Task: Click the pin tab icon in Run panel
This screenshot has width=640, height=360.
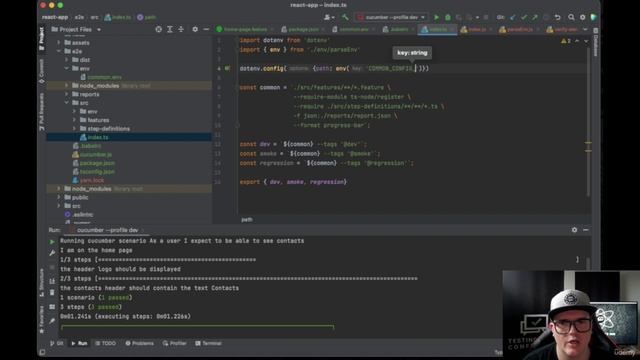Action: pyautogui.click(x=52, y=321)
